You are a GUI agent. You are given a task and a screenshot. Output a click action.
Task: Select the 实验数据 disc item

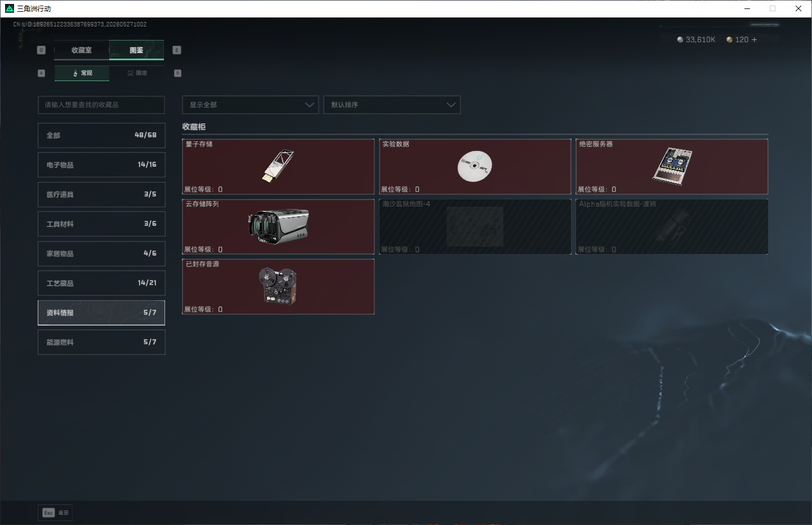(x=475, y=167)
